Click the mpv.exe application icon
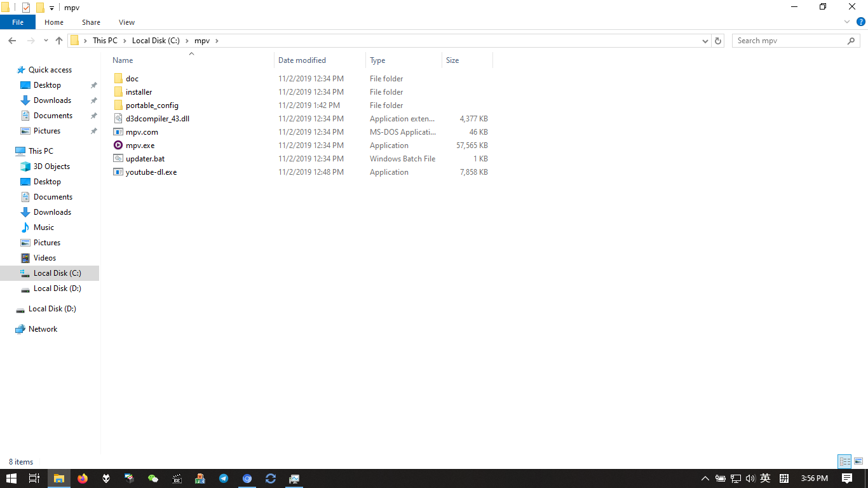 118,146
